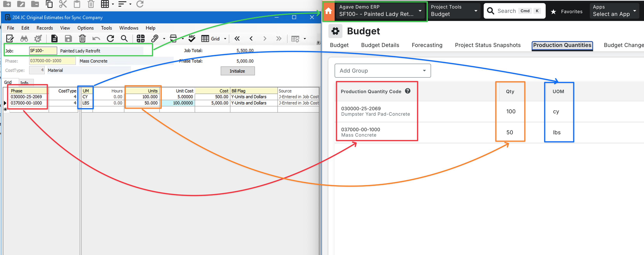Click the Mass Concrete production quantity row

tap(489, 132)
